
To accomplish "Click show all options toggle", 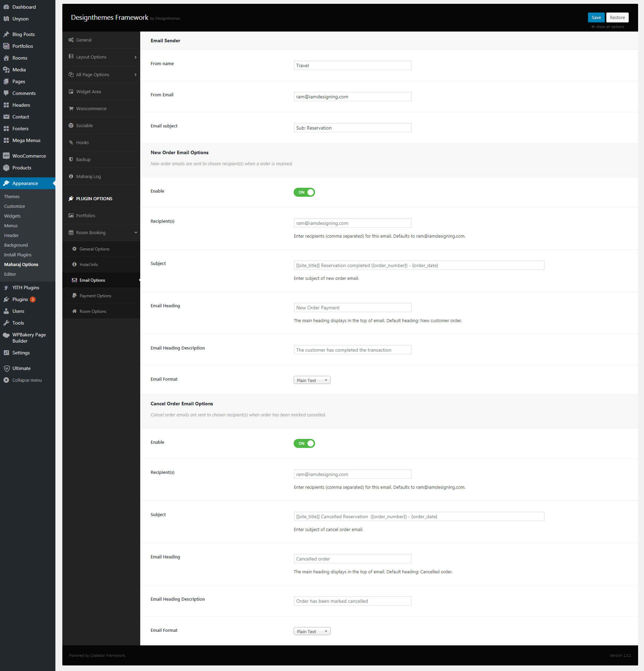I will click(x=608, y=26).
